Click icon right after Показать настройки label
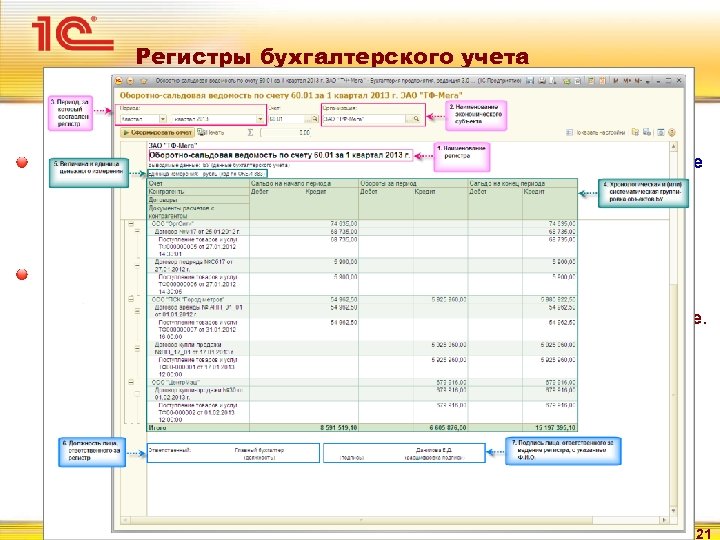 coord(636,132)
